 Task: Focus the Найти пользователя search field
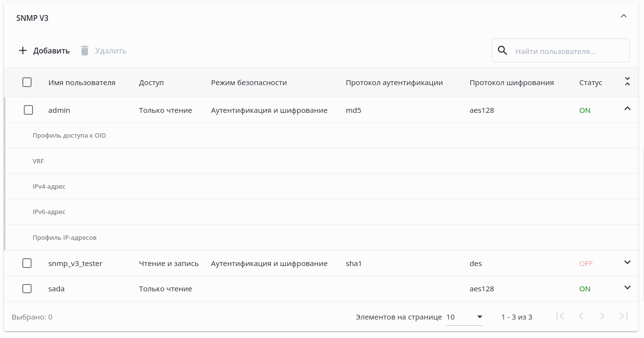click(x=568, y=51)
